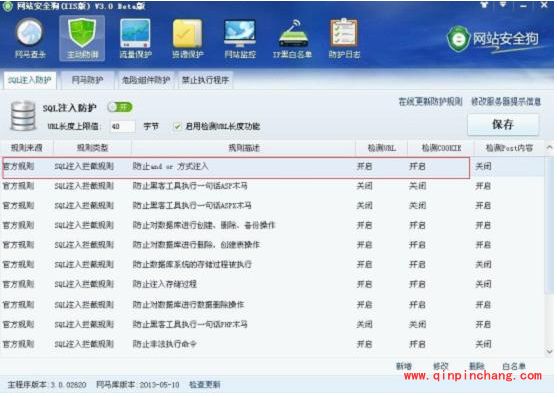
Task: Click the 保存 button
Action: point(503,124)
